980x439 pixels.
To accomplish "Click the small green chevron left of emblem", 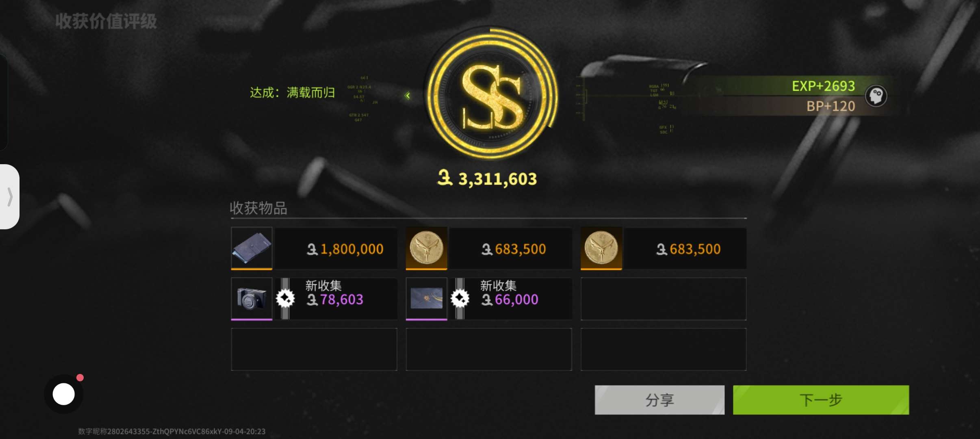I will (x=408, y=96).
